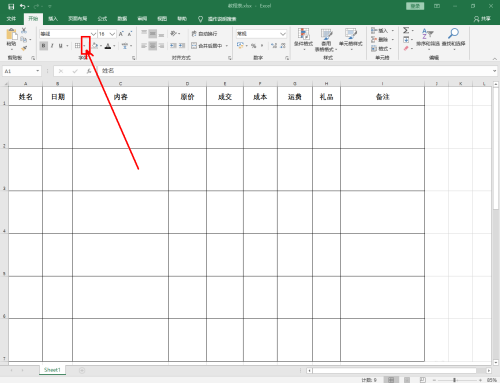Click the zoom slider handle in status bar
The image size is (500, 383).
[454, 380]
